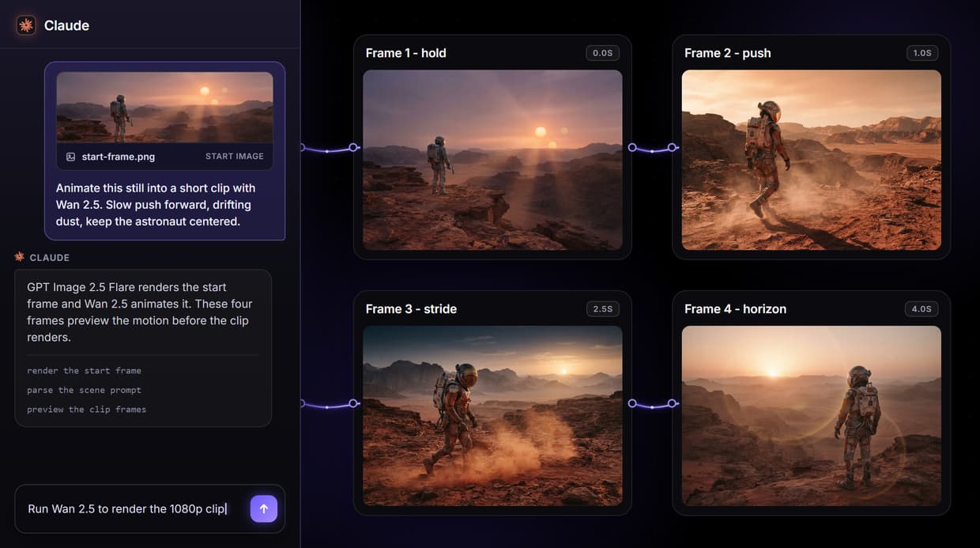
Task: Click the 4.0s timestamp badge on Frame 4
Action: [922, 309]
